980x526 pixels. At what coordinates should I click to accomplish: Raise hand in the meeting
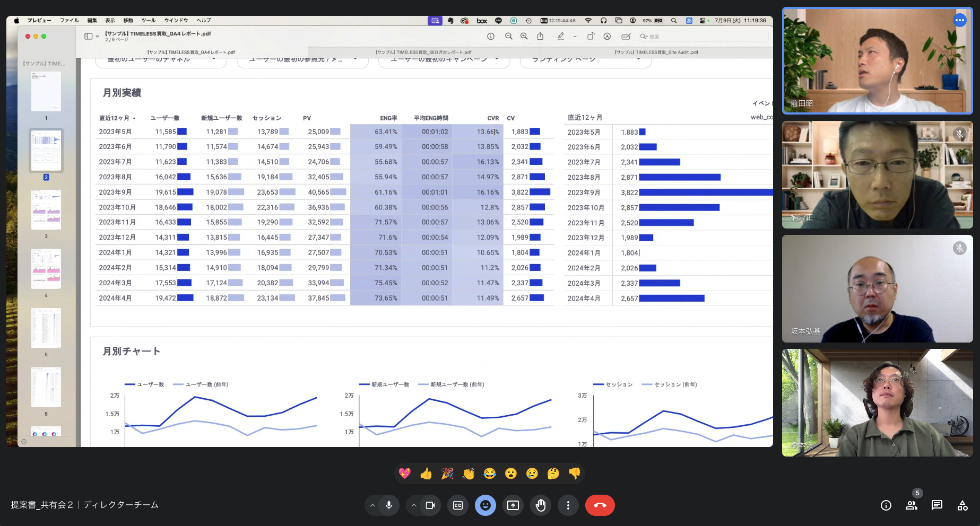(541, 505)
